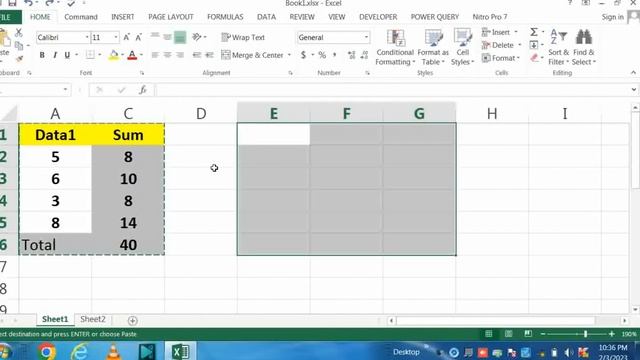Toggle Wrap Text
640x360 pixels.
(243, 37)
